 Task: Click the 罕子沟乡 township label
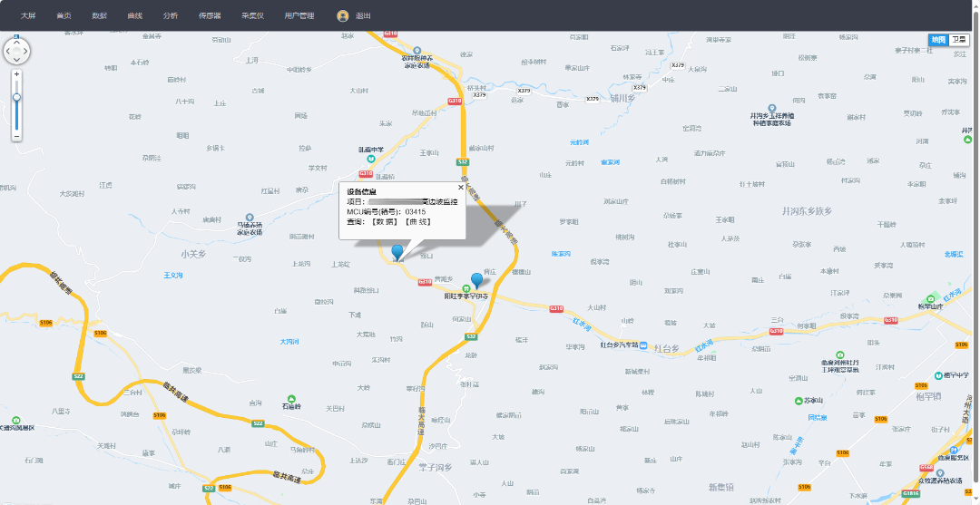(x=436, y=466)
